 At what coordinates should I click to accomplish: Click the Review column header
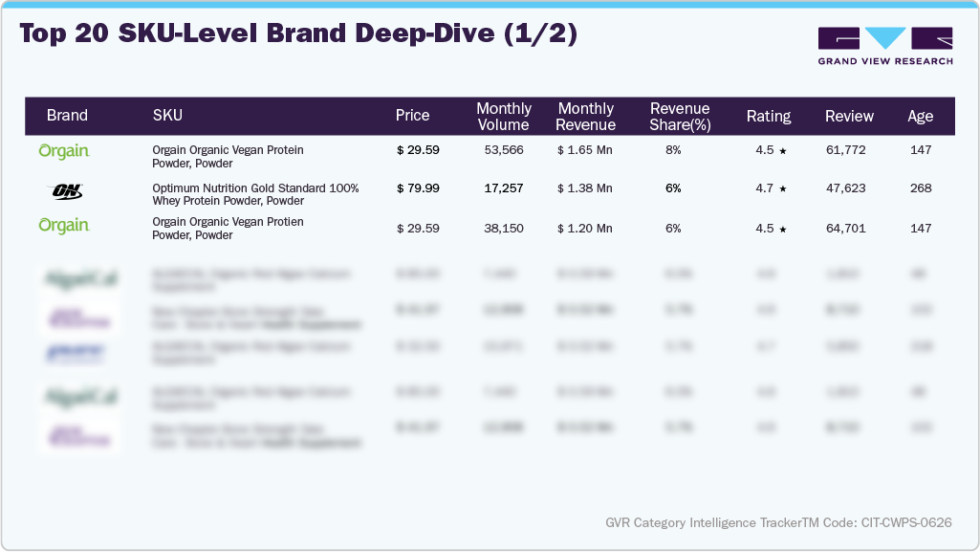tap(849, 117)
